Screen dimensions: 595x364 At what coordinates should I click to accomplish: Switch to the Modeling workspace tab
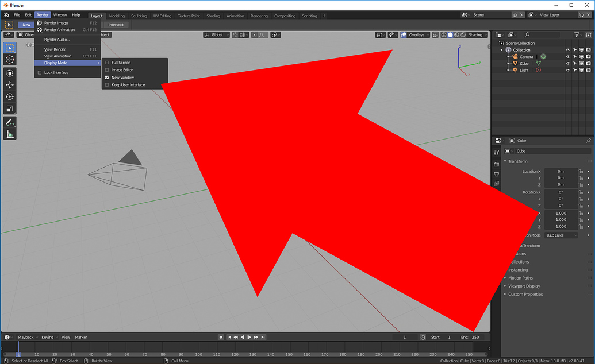click(x=117, y=16)
